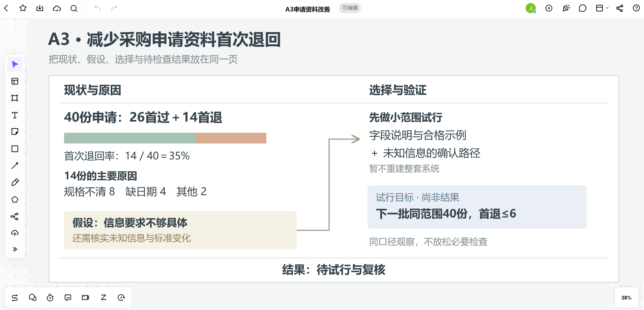The image size is (644, 310).
Task: Open search with the magnifier icon
Action: click(x=74, y=8)
